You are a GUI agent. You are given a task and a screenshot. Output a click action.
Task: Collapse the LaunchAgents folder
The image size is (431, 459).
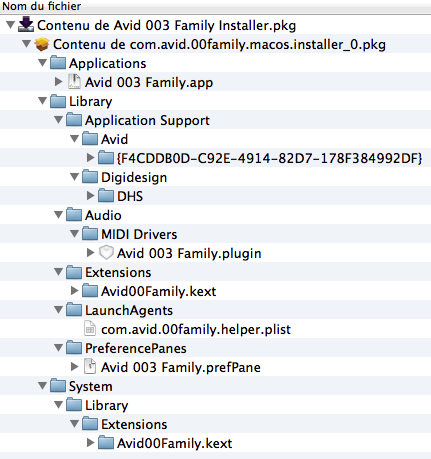coord(59,310)
